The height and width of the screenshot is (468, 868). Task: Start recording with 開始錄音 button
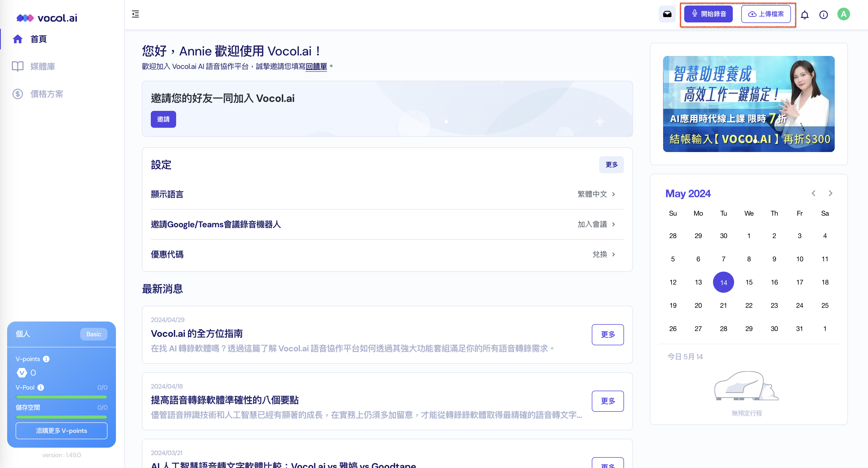tap(708, 14)
